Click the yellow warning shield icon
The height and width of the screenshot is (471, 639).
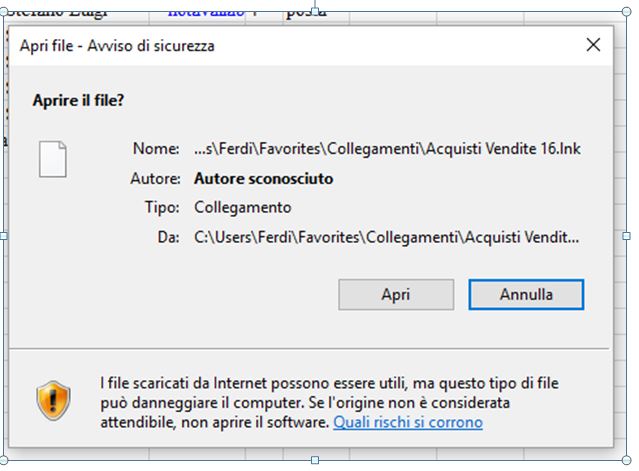[x=53, y=401]
